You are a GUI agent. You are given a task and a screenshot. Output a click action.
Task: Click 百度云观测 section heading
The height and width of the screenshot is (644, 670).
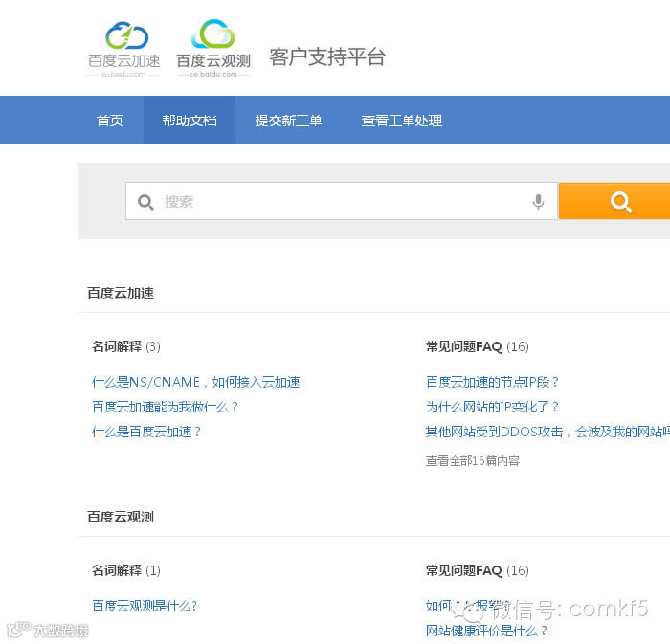coord(121,517)
